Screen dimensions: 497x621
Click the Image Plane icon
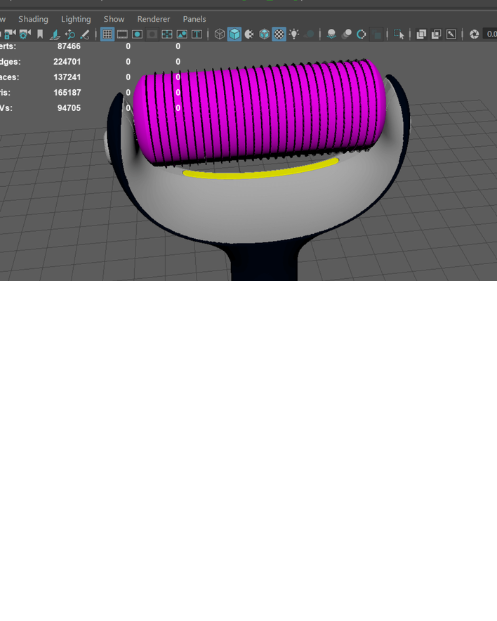(x=55, y=34)
